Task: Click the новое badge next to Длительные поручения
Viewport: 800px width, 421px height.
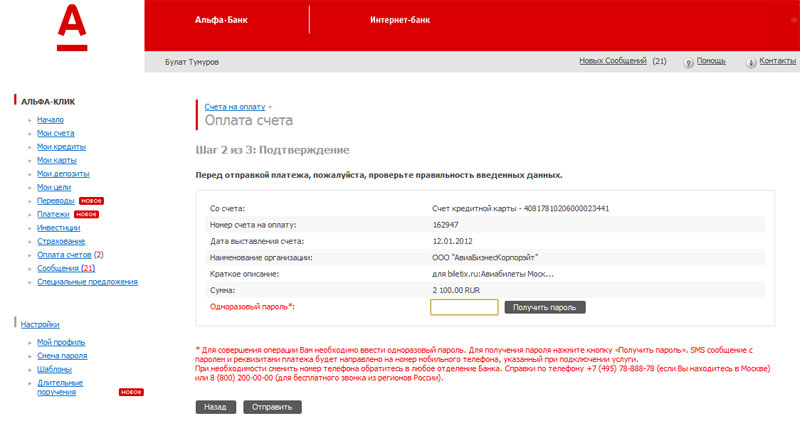Action: click(x=131, y=392)
